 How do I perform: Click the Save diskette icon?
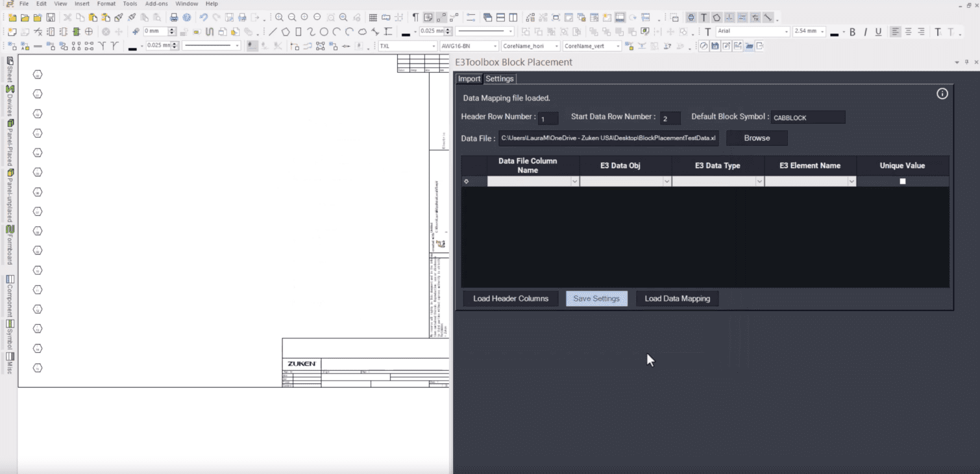click(51, 18)
